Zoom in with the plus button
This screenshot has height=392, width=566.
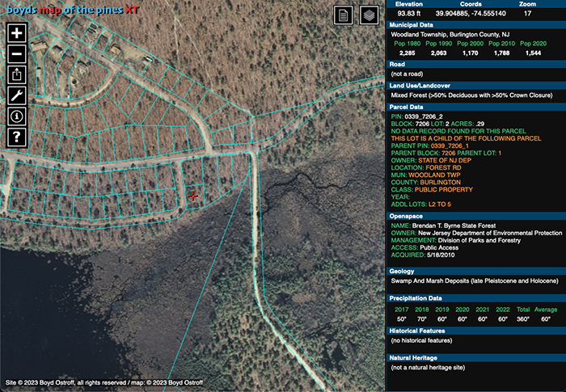coord(18,33)
